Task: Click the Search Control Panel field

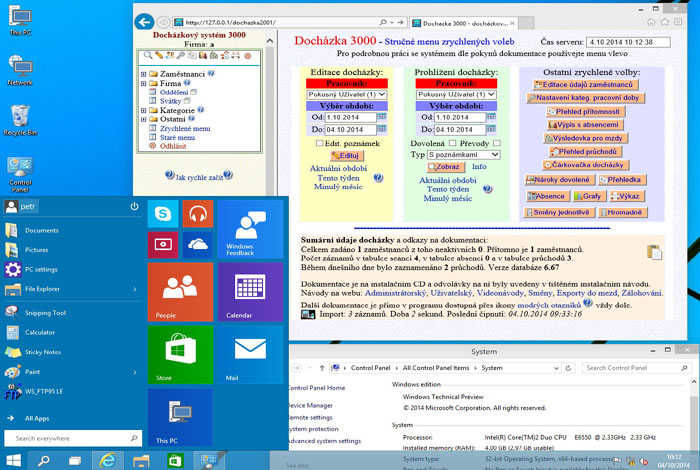Action: pyautogui.click(x=636, y=368)
